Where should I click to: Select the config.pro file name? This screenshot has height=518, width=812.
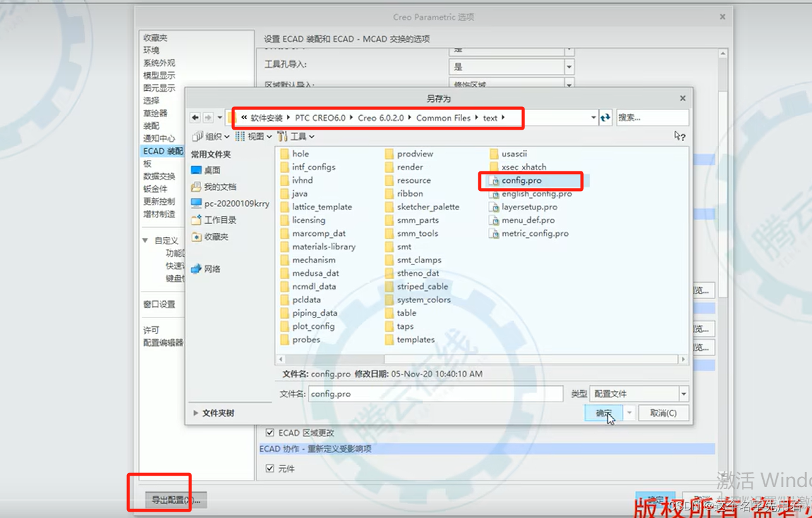coord(521,180)
